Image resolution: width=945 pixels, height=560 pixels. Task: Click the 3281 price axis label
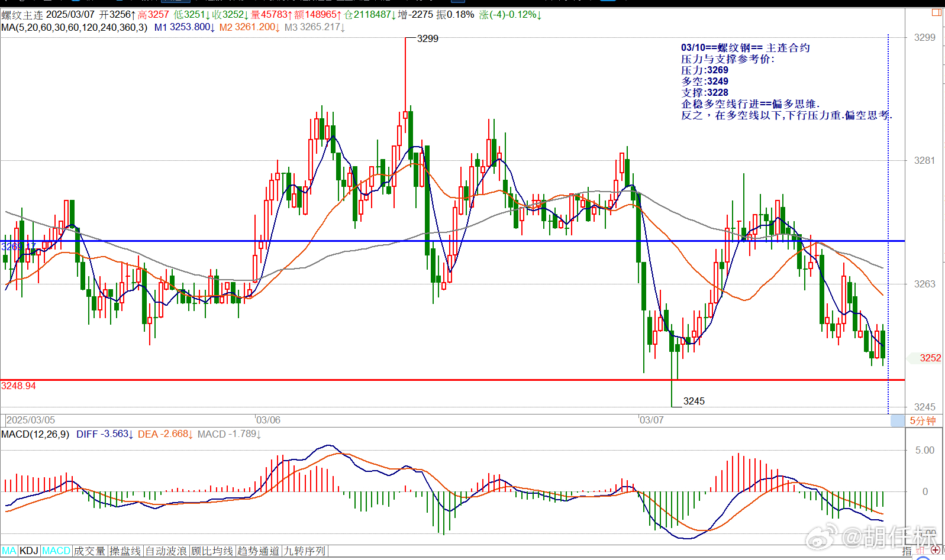(x=925, y=160)
